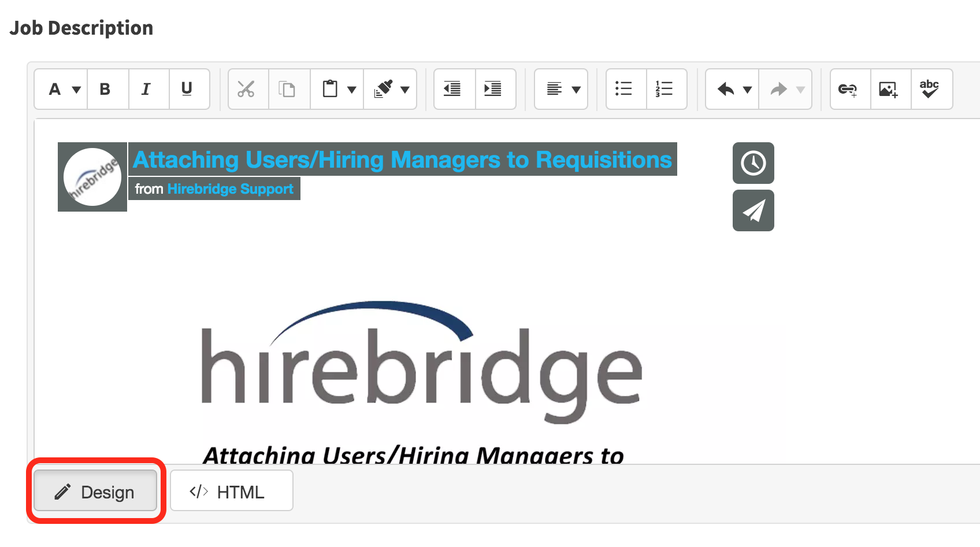Open the font A dropdown arrow
The width and height of the screenshot is (980, 547).
(x=76, y=90)
